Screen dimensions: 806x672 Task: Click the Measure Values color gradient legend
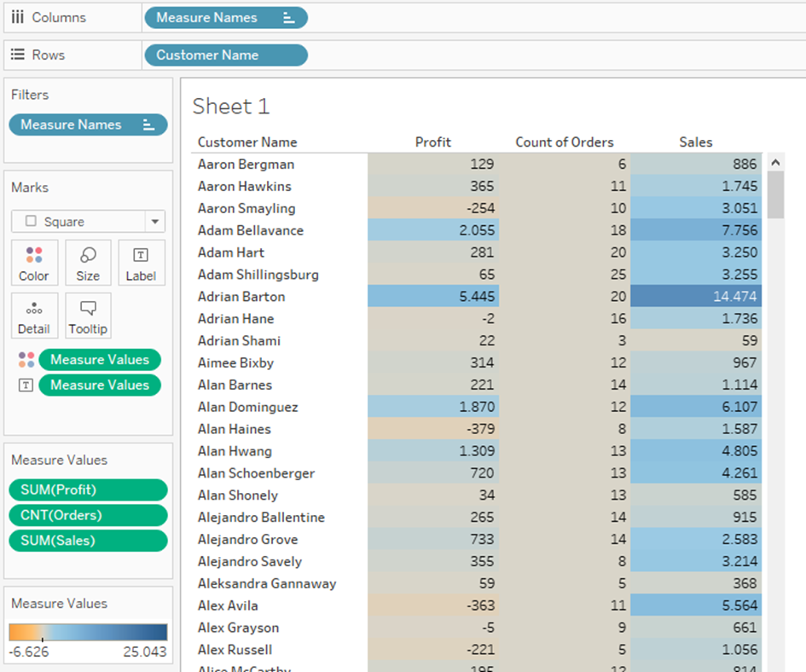(x=88, y=631)
